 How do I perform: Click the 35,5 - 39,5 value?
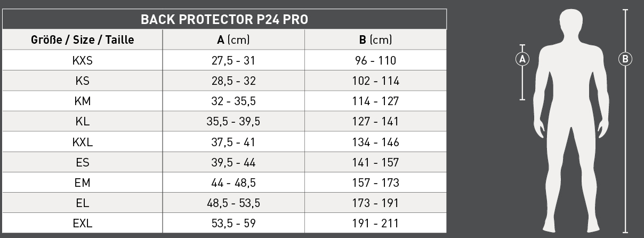coord(233,121)
